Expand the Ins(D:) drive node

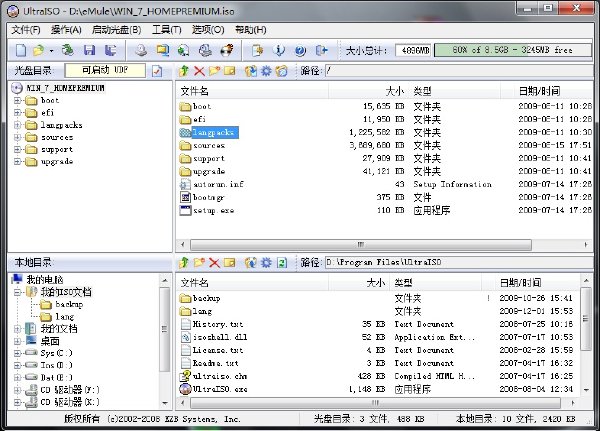(17, 366)
